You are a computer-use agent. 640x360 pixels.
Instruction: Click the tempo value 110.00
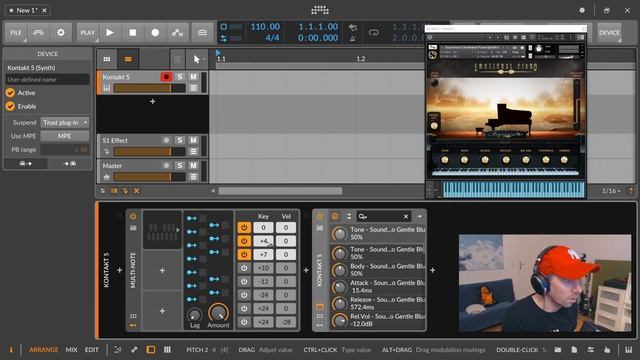(265, 27)
